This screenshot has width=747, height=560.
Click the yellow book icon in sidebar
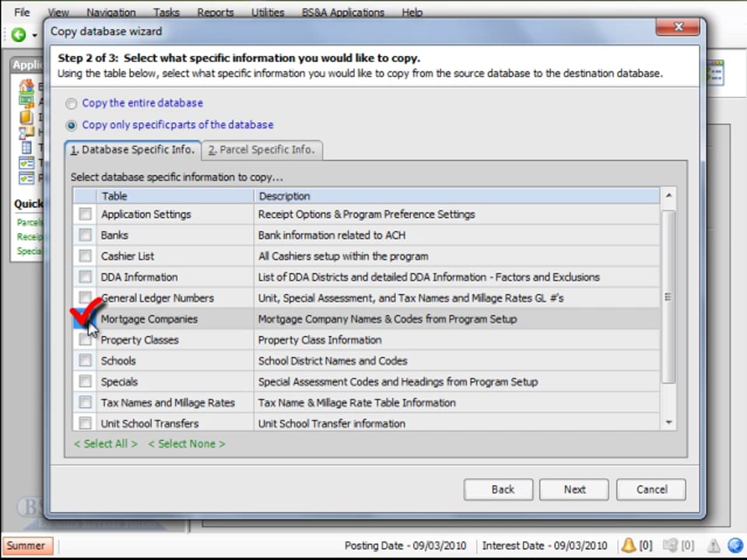26,117
